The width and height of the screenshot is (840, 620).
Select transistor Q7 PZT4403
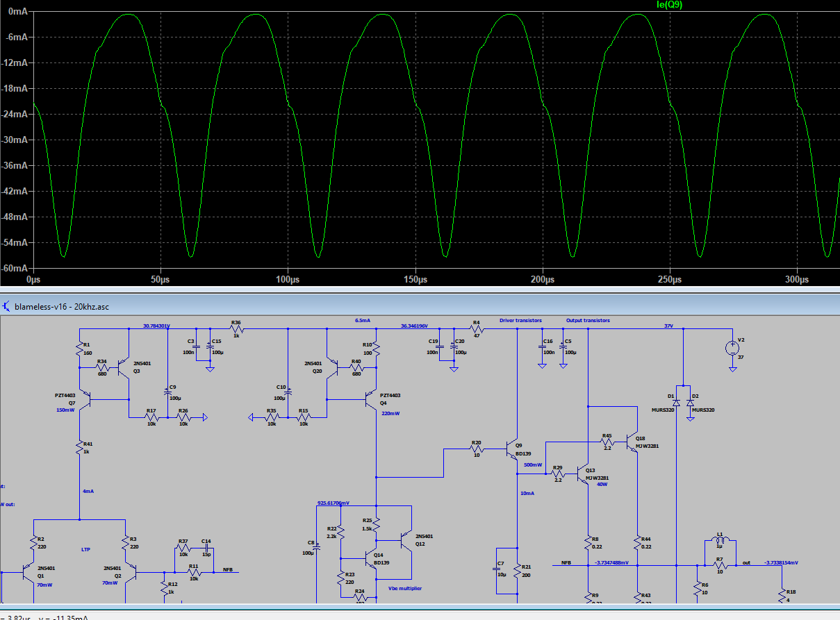coord(85,398)
